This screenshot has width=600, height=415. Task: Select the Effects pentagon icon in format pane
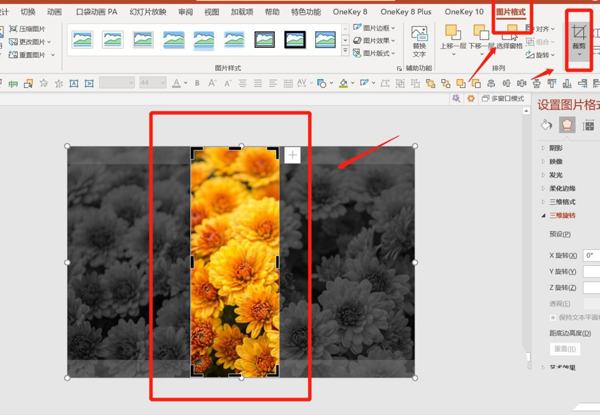pyautogui.click(x=567, y=125)
